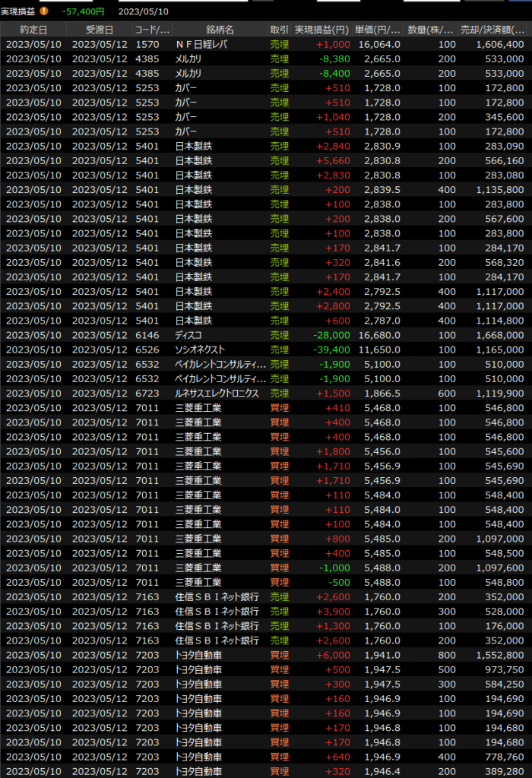
Task: Click the 売却/決済額 column header
Action: [x=494, y=30]
